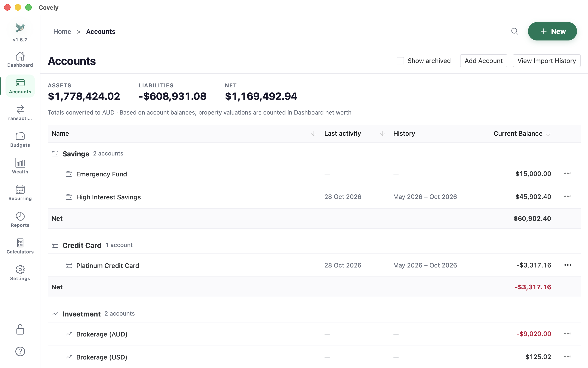Sort by the Current Balance column arrow
Viewport: 588px width, 368px height.
(x=548, y=134)
